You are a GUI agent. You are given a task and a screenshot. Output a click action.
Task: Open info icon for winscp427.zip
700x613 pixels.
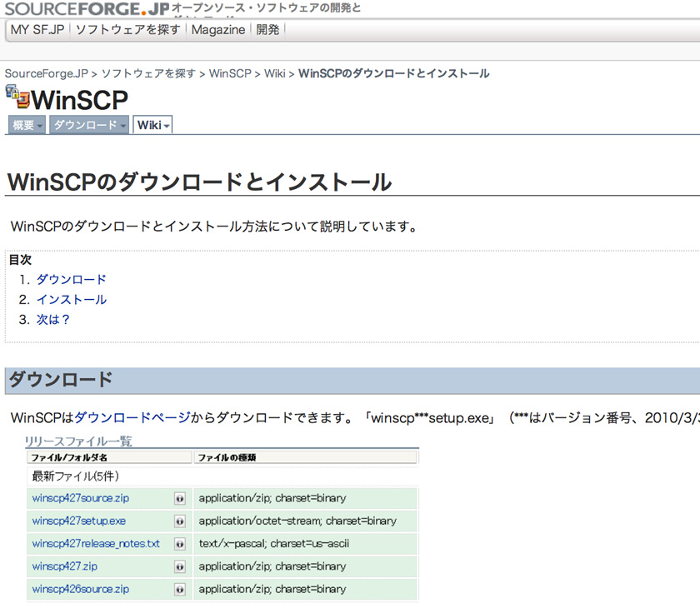point(179,566)
